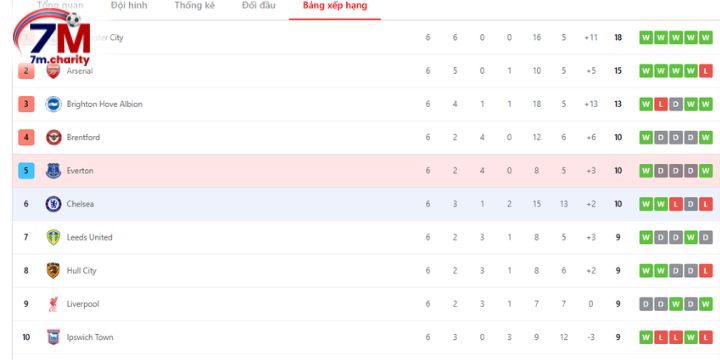Click Liverpool's first grey D form badge

click(646, 304)
